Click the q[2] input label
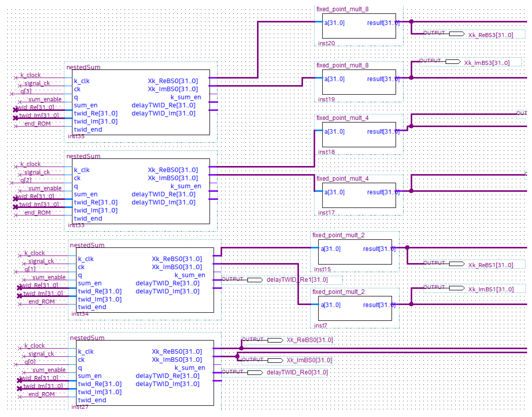 (26, 180)
